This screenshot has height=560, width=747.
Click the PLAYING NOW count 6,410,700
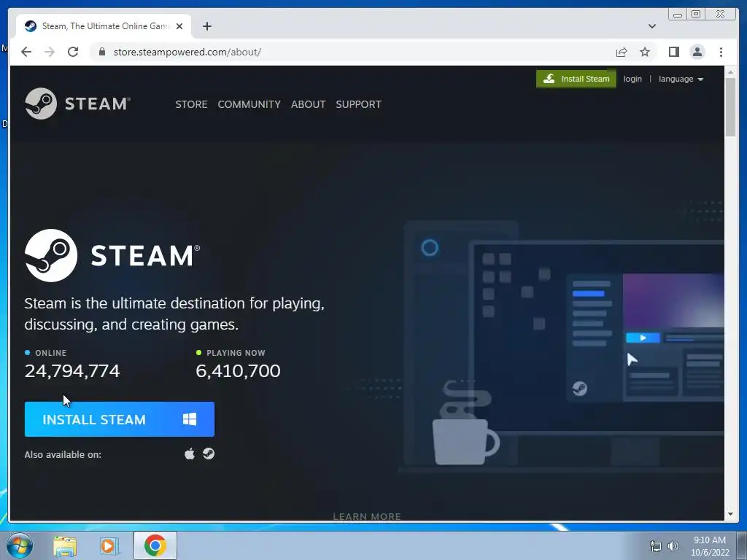click(x=238, y=371)
